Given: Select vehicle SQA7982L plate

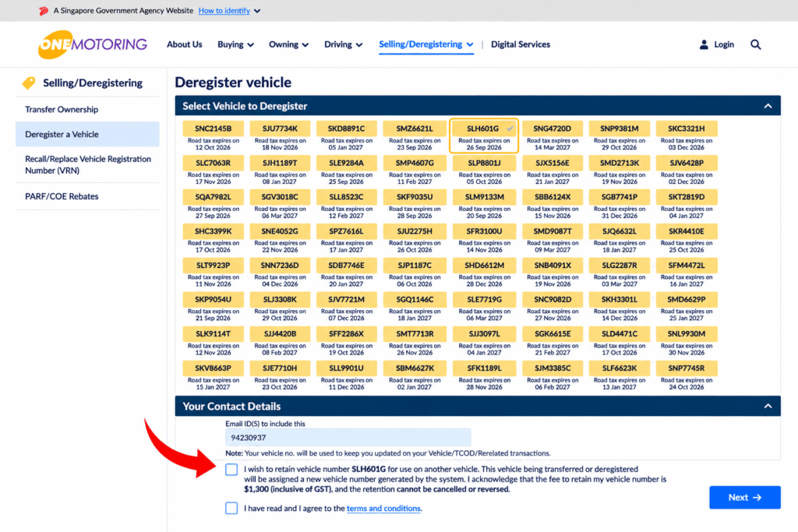Looking at the screenshot, I should tap(214, 197).
